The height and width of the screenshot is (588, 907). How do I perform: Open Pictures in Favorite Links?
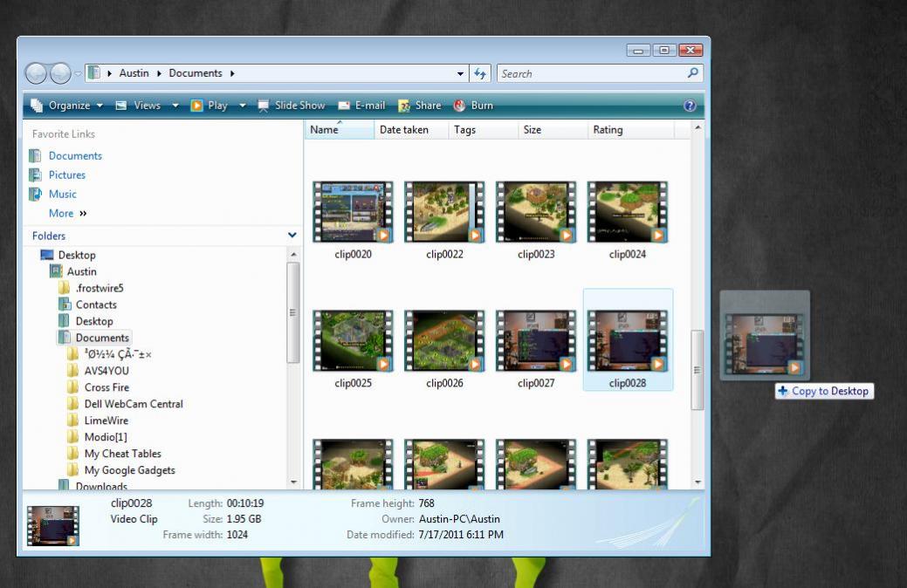(x=66, y=174)
